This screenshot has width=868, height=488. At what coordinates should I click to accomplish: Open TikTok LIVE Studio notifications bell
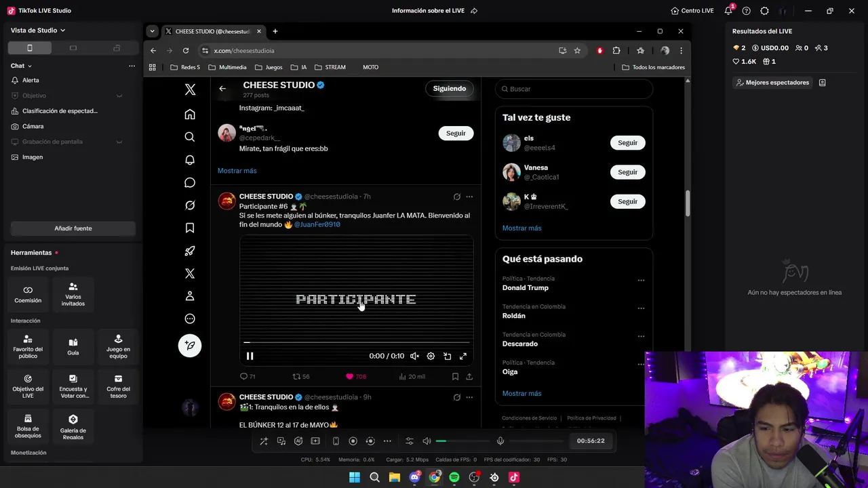coord(728,11)
